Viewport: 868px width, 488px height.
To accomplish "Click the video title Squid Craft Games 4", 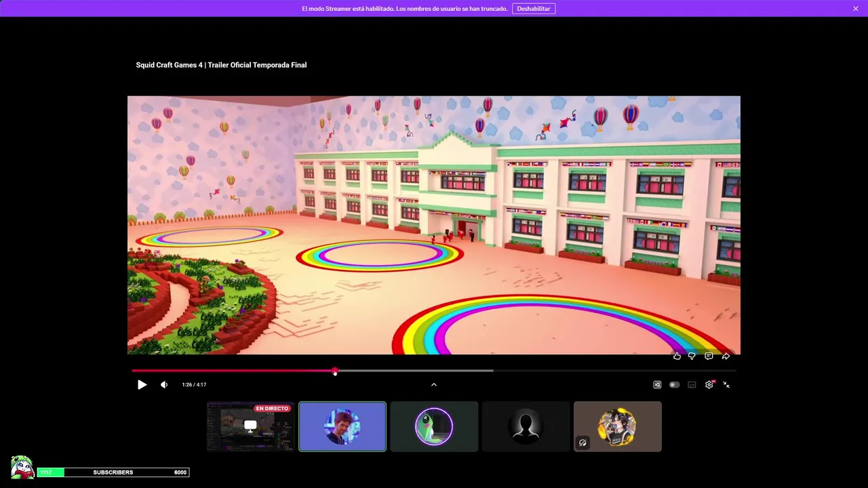I will (221, 65).
